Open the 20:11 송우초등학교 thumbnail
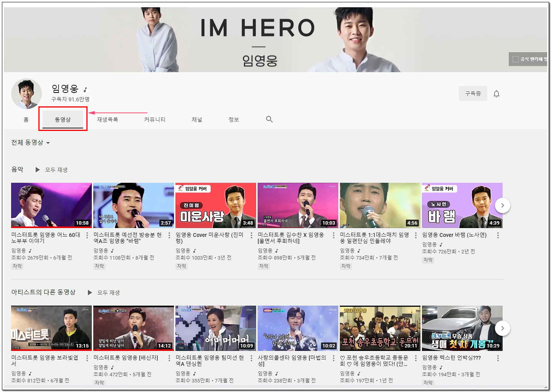 pos(380,328)
